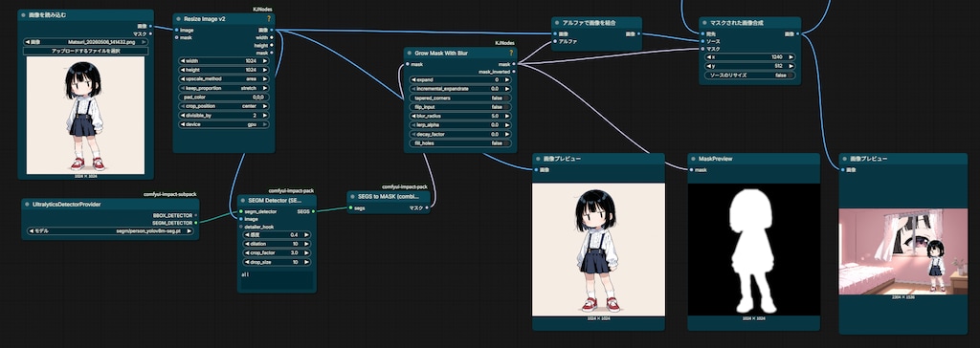This screenshot has height=348, width=980.
Task: Decrease y value in マスクされた画像合成 node
Action: point(709,66)
